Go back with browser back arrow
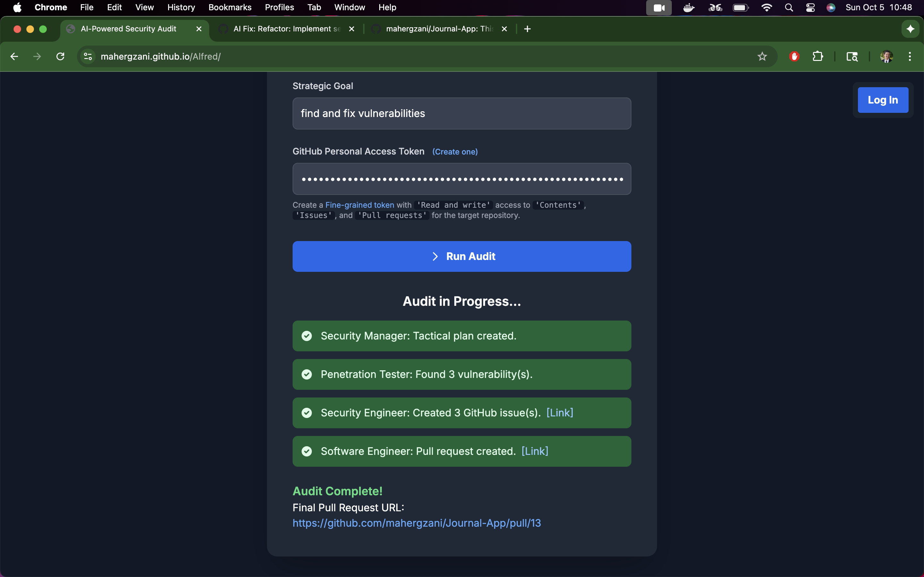Screen dimensions: 924x577 tap(14, 56)
